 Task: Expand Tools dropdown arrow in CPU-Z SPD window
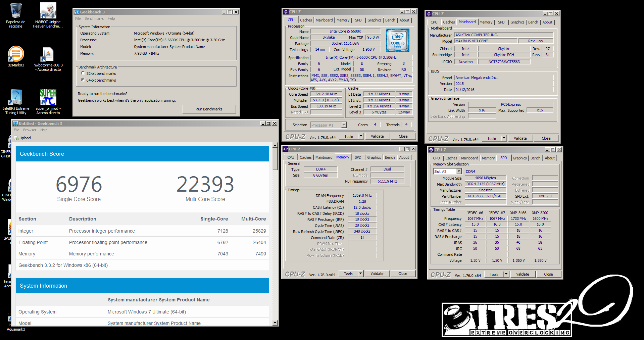pos(506,274)
